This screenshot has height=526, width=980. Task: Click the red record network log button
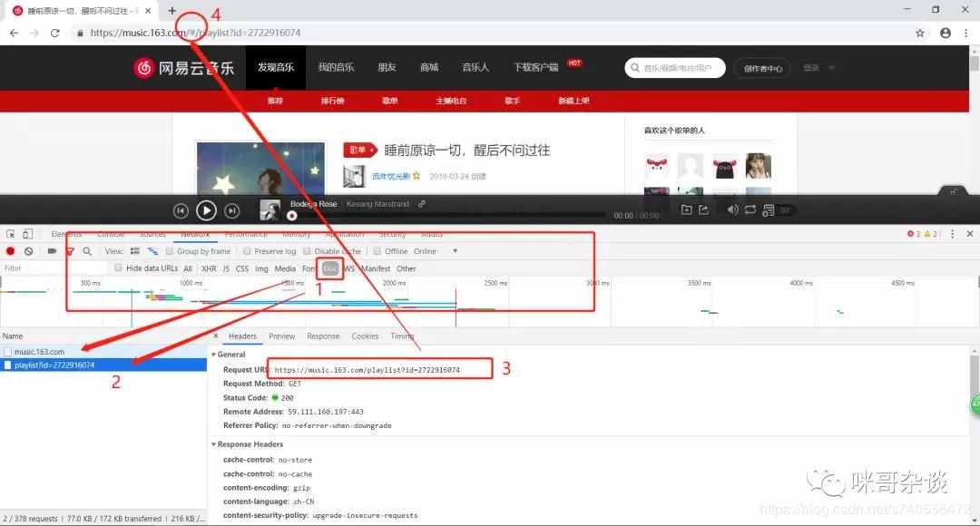point(9,251)
